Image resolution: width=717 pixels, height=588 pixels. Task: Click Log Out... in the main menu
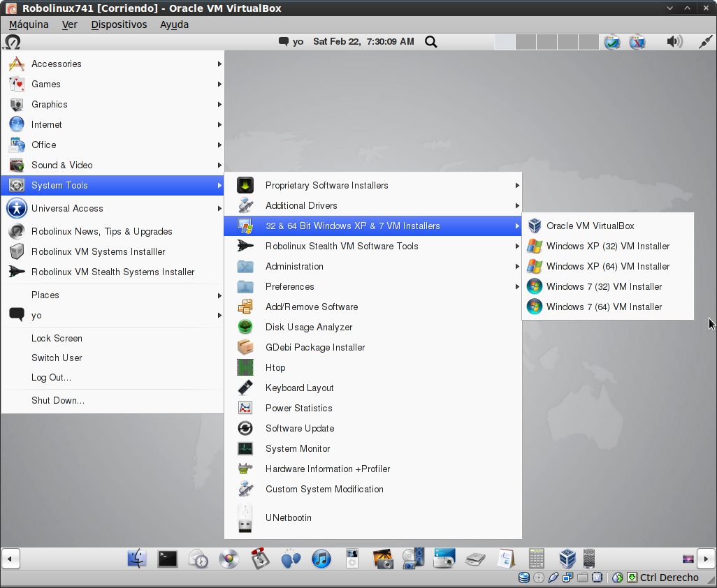(x=51, y=377)
